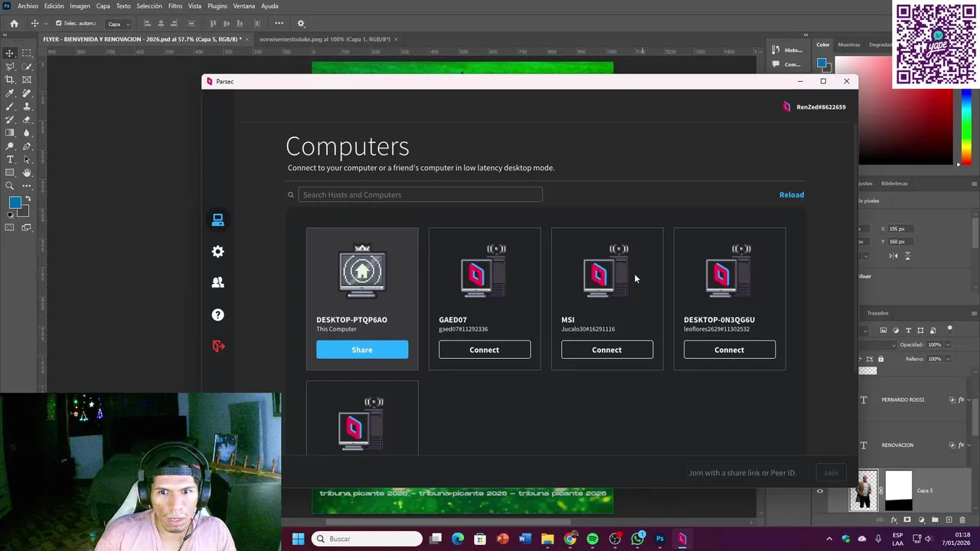Click new group folder icon in Layers

click(x=935, y=520)
